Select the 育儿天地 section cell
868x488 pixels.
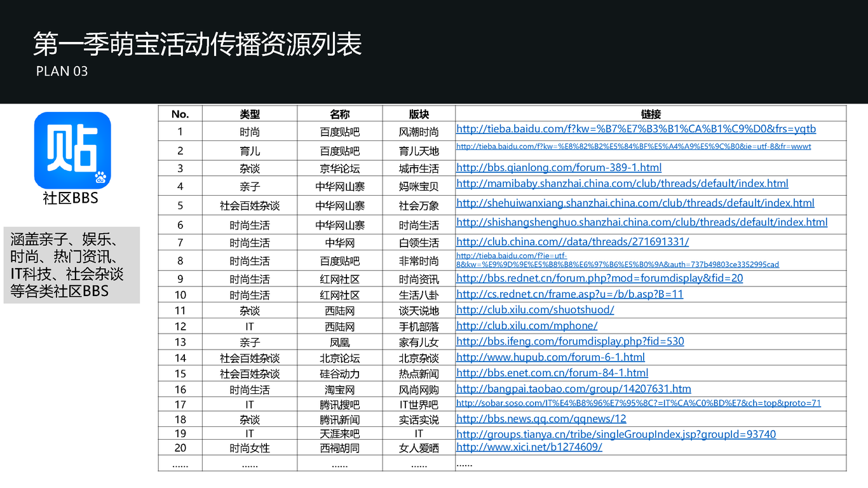pyautogui.click(x=419, y=151)
